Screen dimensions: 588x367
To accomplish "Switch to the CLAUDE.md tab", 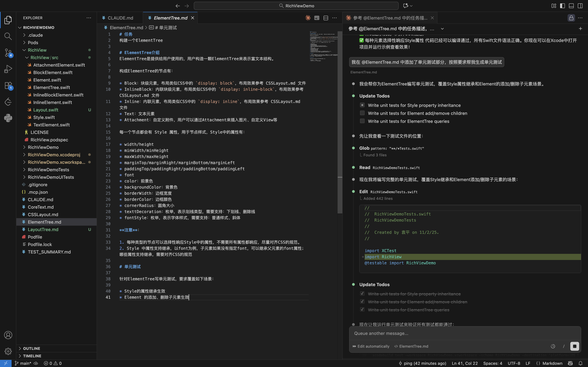I will click(120, 18).
